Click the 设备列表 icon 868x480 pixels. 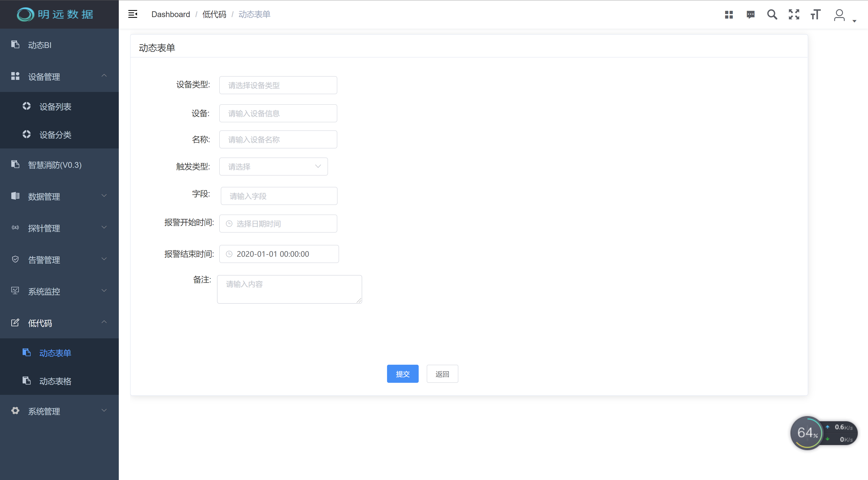[27, 106]
